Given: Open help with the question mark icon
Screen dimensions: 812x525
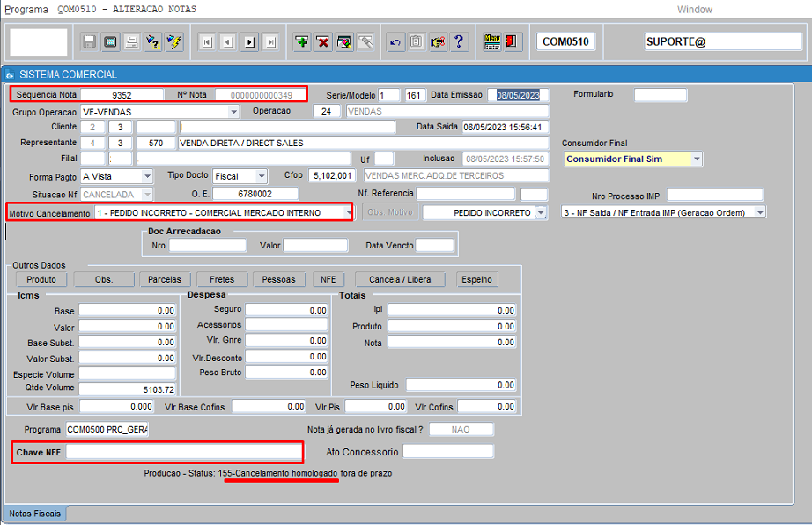Looking at the screenshot, I should point(459,41).
